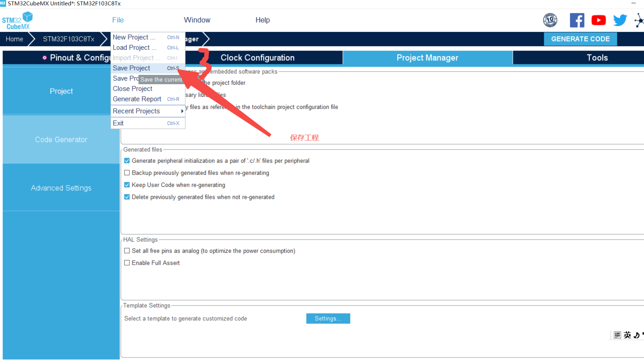Select Generate Report in File menu
The image size is (644, 363).
(x=148, y=99)
